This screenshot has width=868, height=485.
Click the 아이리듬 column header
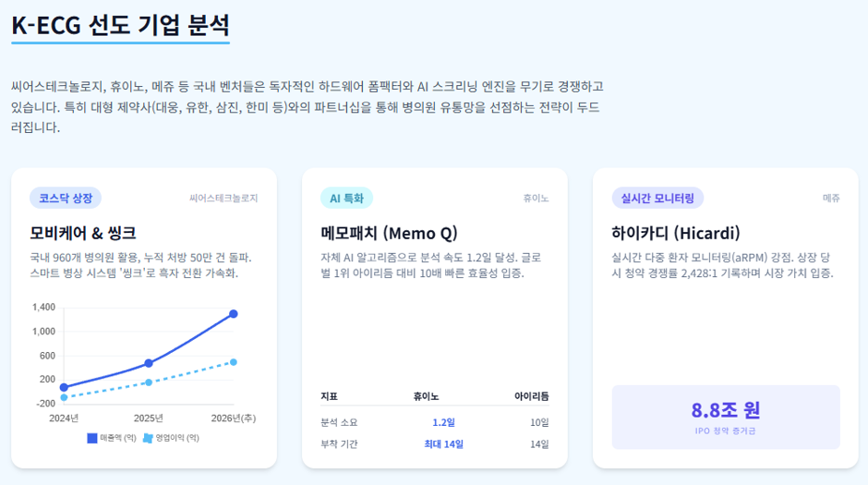tap(532, 396)
